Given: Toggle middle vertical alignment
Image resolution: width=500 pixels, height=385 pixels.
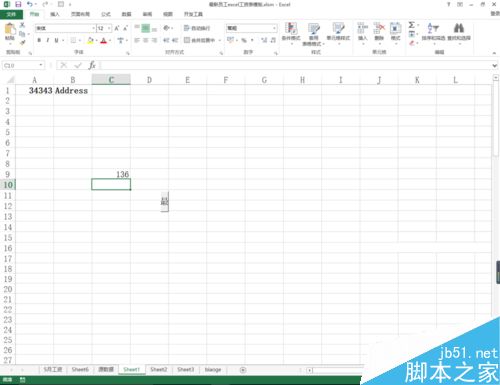Looking at the screenshot, I should [x=146, y=28].
